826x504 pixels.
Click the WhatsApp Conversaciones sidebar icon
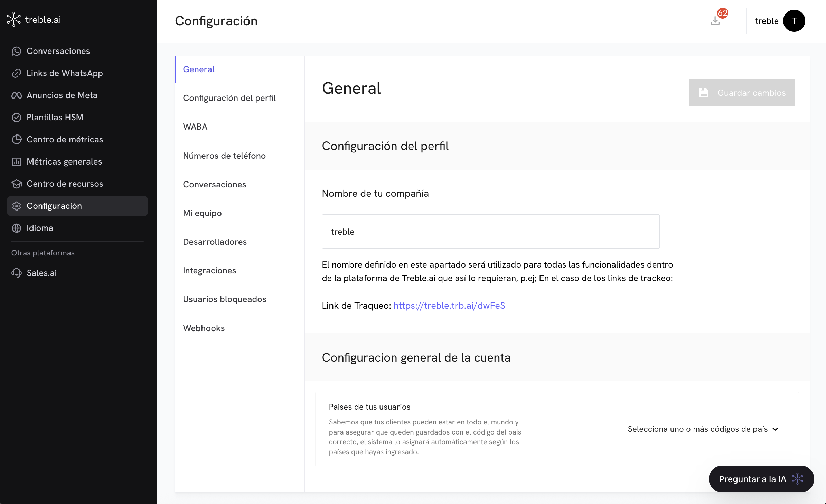click(16, 51)
